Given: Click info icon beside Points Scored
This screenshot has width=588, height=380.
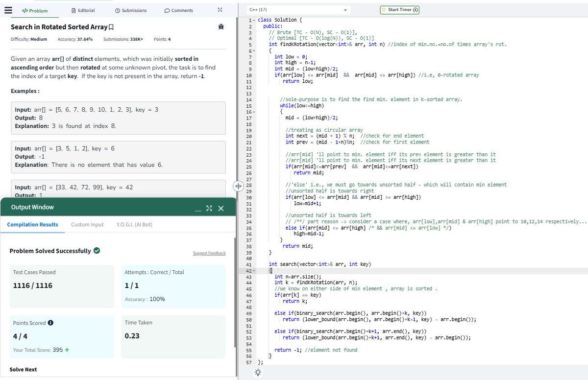Looking at the screenshot, I should (x=50, y=323).
